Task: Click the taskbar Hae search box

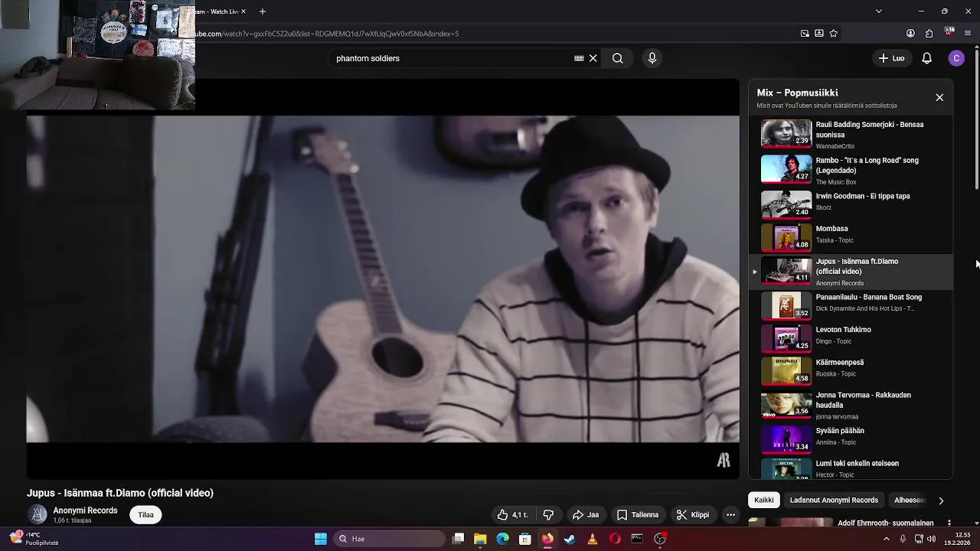Action: point(390,539)
